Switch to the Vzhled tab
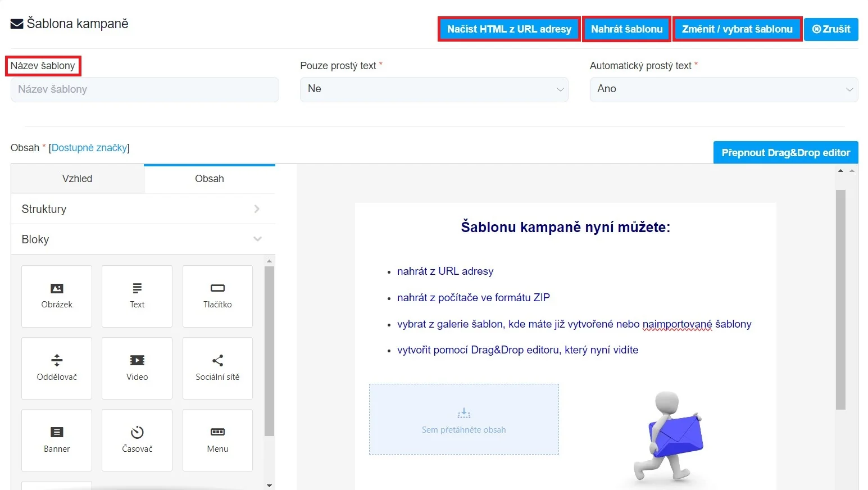Screen dimensions: 868x490 pos(78,179)
